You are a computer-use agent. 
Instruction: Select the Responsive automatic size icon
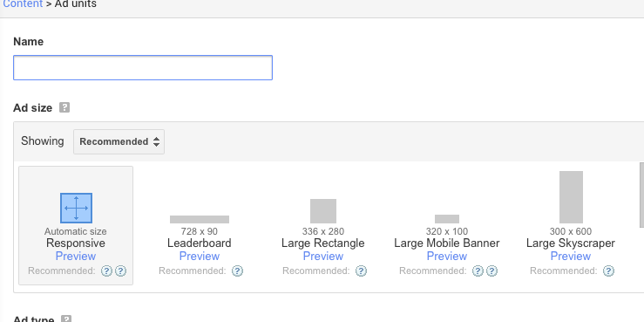(x=76, y=208)
